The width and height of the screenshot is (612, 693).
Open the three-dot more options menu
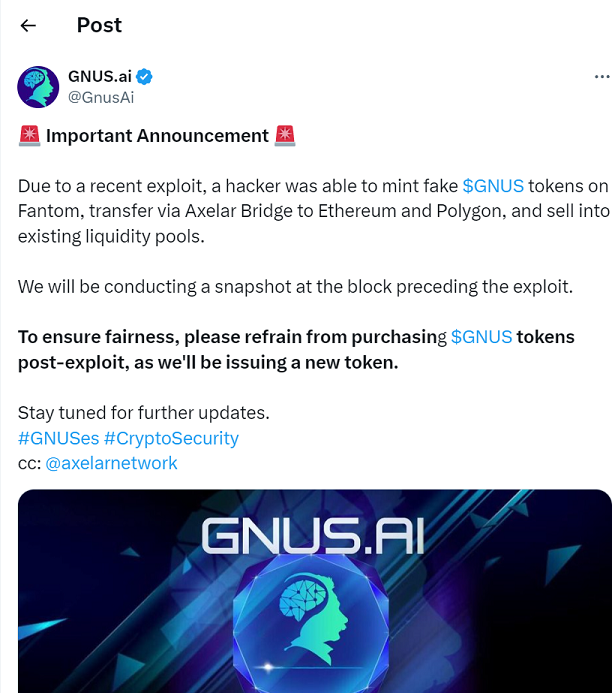coord(601,77)
